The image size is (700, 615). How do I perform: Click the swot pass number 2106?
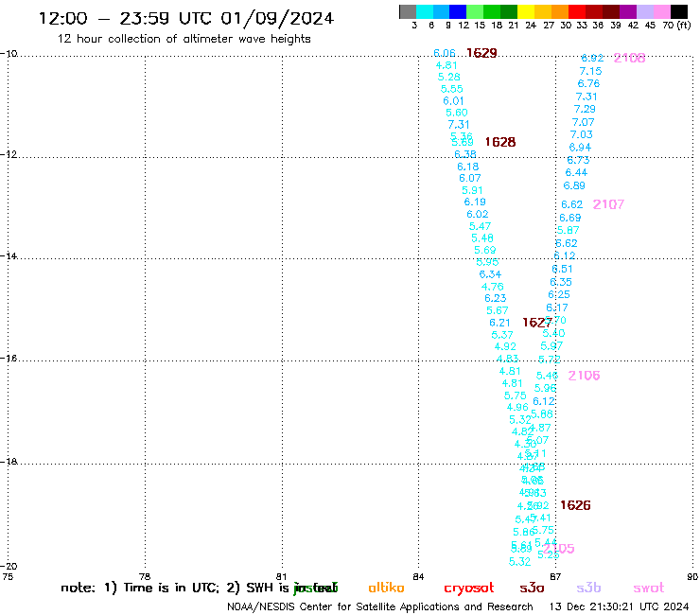point(584,376)
